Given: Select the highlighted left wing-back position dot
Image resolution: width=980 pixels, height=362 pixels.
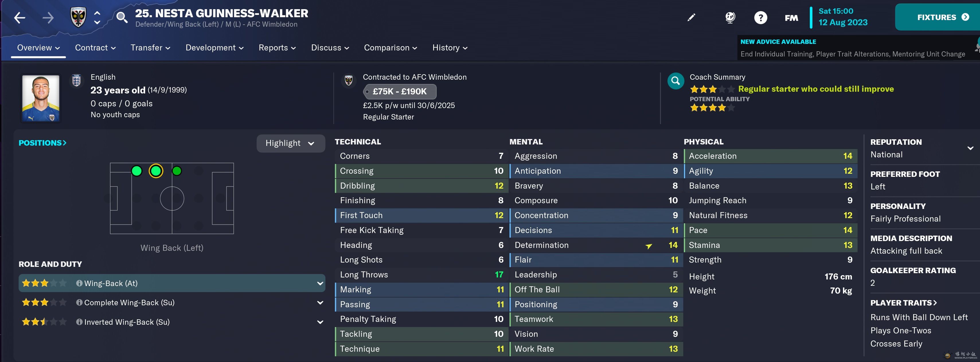Looking at the screenshot, I should point(156,171).
